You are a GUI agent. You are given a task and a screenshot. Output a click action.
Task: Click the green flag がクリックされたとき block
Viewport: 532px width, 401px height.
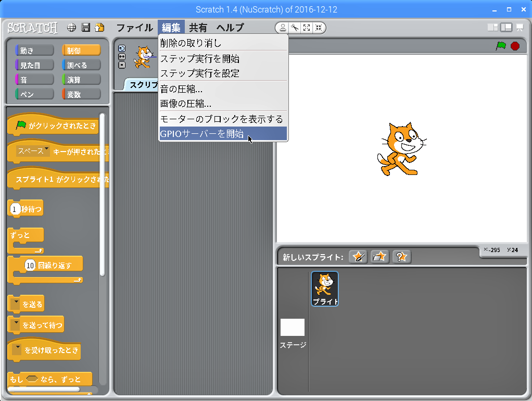[53, 124]
